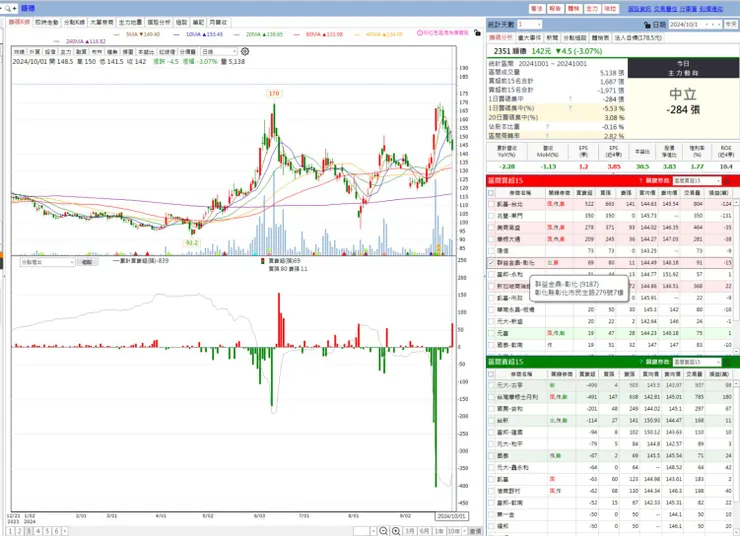Open 關鍵券商 dropdown in 區間買超15
This screenshot has height=536, width=740.
point(697,181)
